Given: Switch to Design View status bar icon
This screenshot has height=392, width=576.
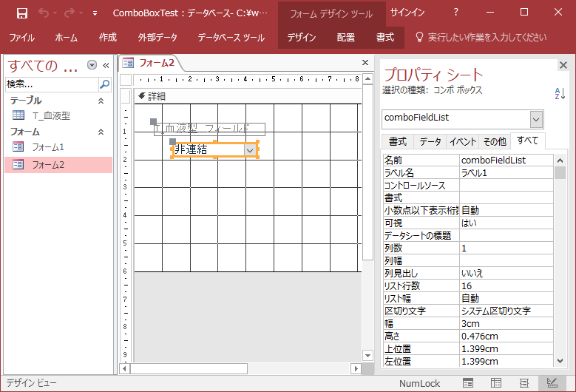Looking at the screenshot, I should pos(552,383).
